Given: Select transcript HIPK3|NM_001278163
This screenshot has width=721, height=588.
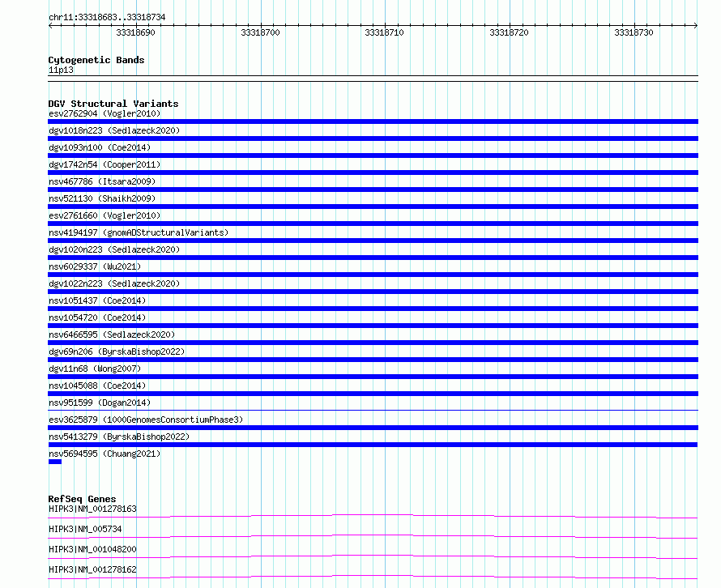Looking at the screenshot, I should coord(93,509).
